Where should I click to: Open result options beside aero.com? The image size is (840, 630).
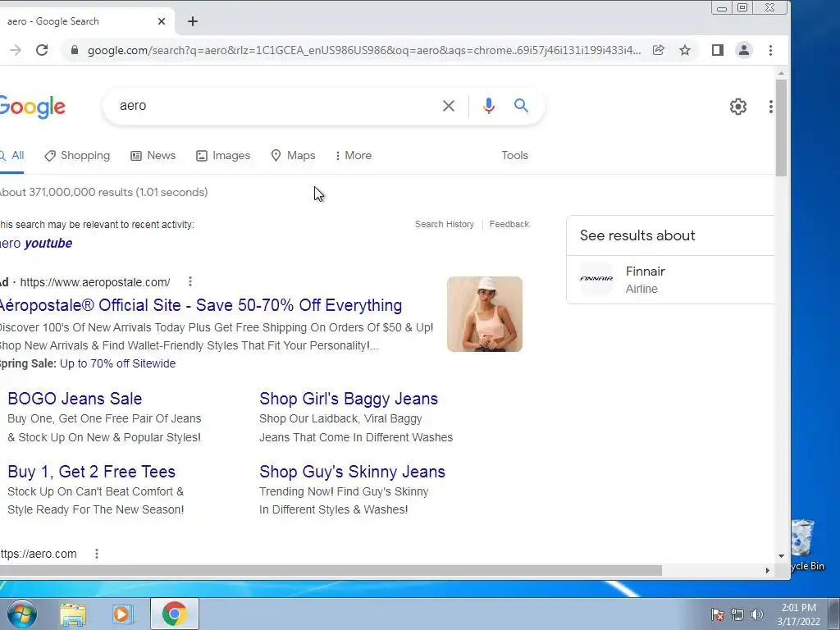[97, 554]
